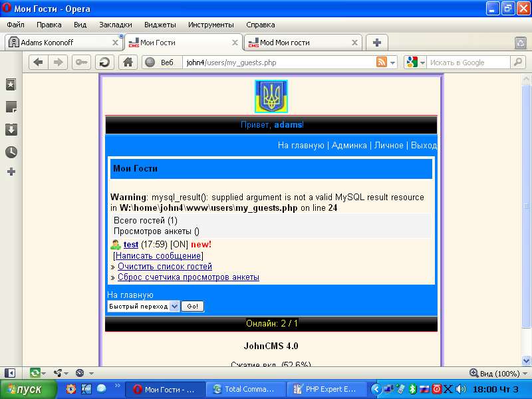Click the browser Back arrow button
Image resolution: width=532 pixels, height=399 pixels.
(x=38, y=63)
